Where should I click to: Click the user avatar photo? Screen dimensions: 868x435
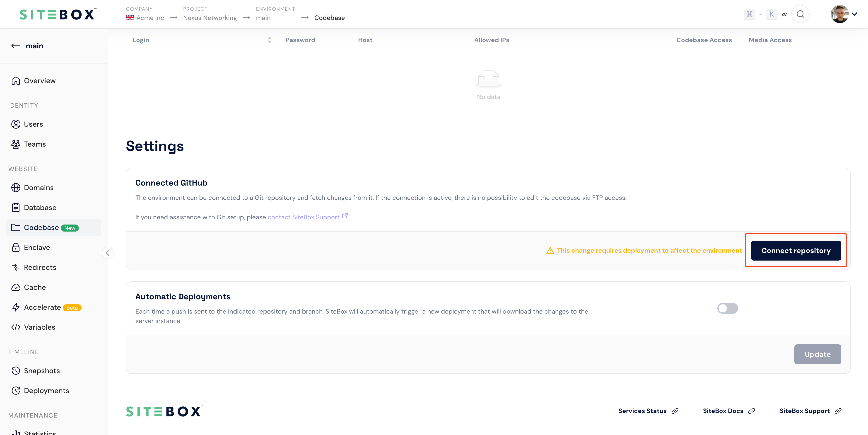click(839, 14)
